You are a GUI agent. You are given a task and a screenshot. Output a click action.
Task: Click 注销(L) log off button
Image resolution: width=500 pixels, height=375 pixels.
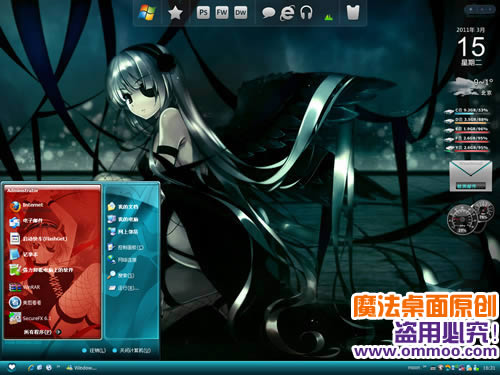coord(94,351)
